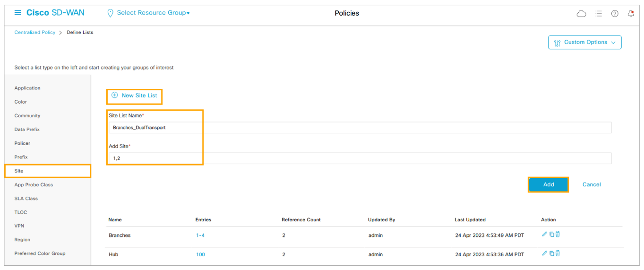Click New Site List
Screen dimensions: 644x270
[135, 96]
